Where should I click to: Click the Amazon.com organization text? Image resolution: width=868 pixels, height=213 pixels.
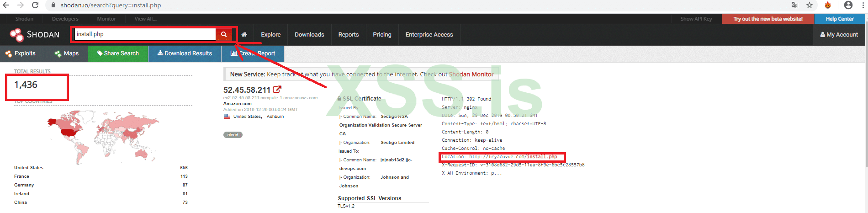(238, 104)
